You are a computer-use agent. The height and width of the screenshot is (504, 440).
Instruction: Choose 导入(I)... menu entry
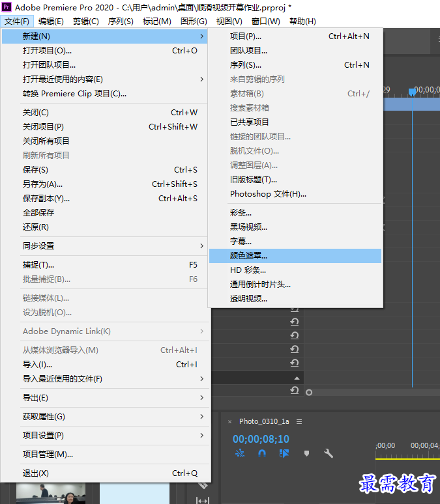click(x=104, y=365)
